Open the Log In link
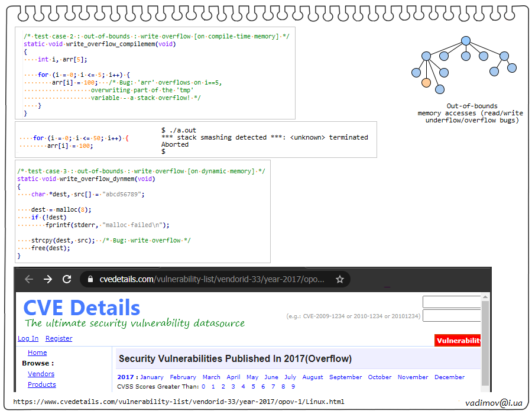Screen dimensions: 532x414 click(x=28, y=338)
